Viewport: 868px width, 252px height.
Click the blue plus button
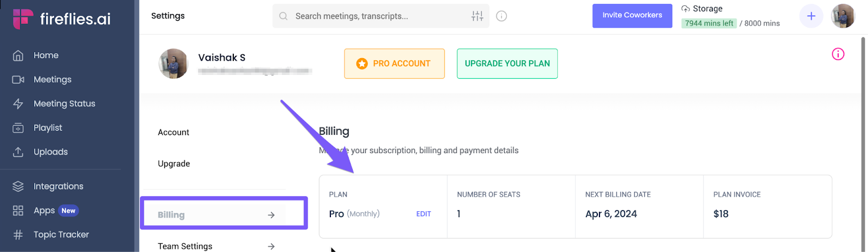pyautogui.click(x=811, y=16)
